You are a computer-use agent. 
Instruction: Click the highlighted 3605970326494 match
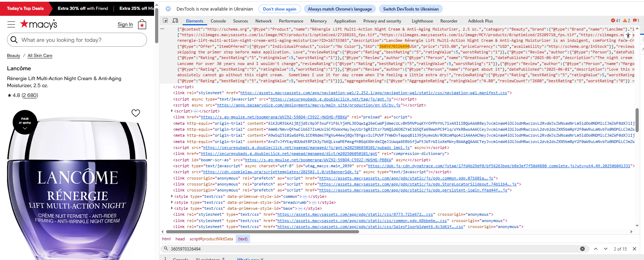394,46
